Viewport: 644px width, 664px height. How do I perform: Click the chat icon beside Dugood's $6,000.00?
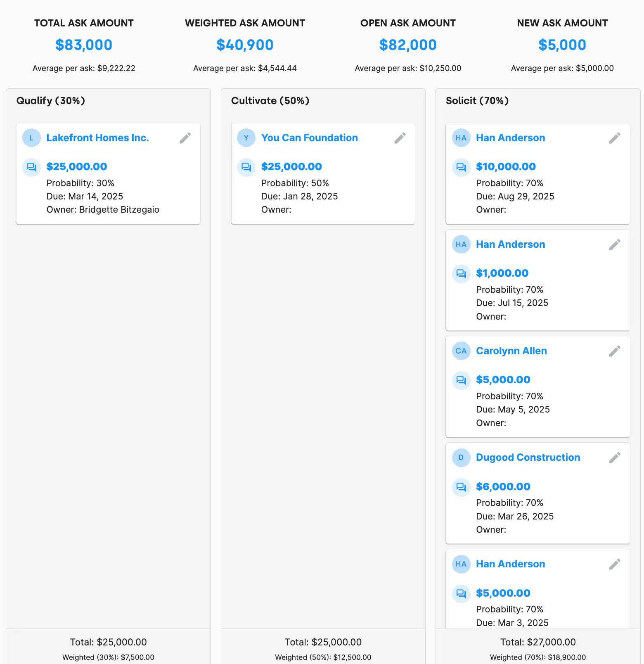tap(461, 487)
